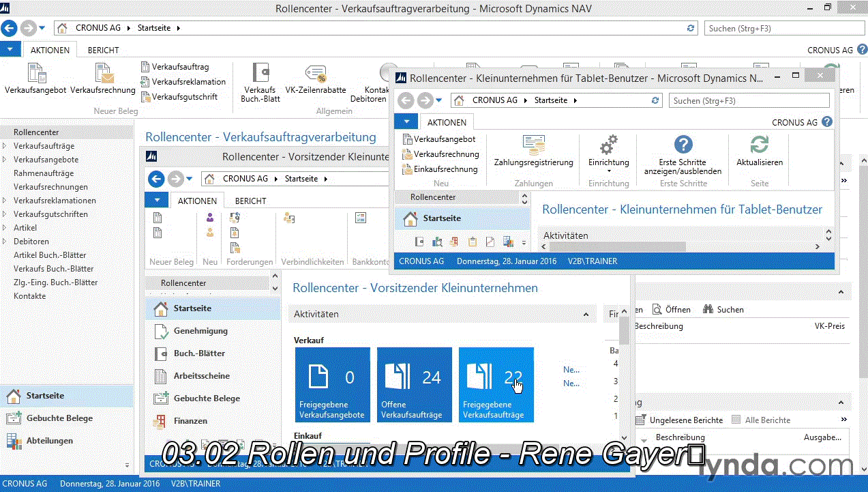Screen dimensions: 868x492
Task: Click the large Verkaufsrechnung icon in Verkaufsauftragverarbeitung window
Action: (103, 78)
